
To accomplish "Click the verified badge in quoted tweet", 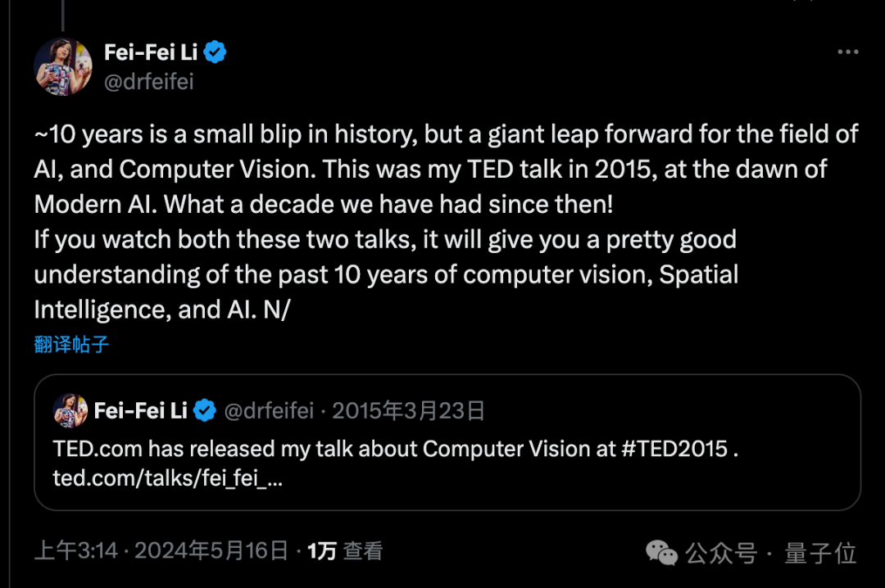I will coord(205,410).
